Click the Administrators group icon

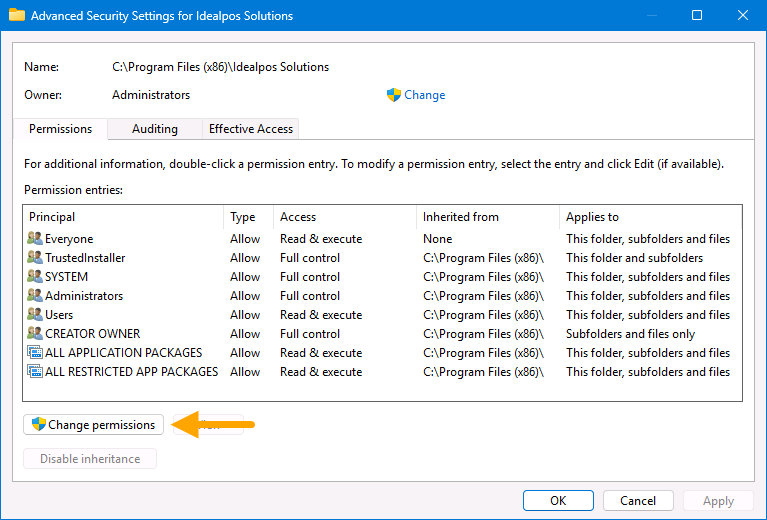(35, 295)
